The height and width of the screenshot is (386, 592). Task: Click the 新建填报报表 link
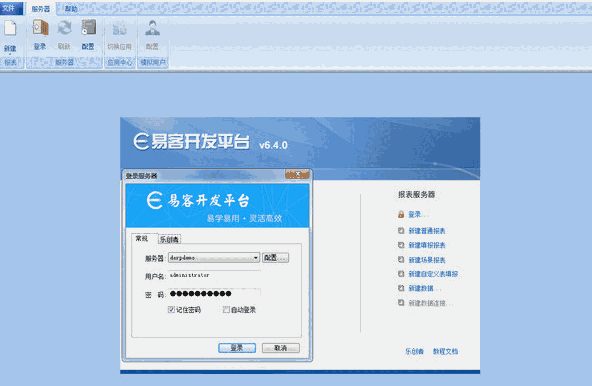[427, 245]
